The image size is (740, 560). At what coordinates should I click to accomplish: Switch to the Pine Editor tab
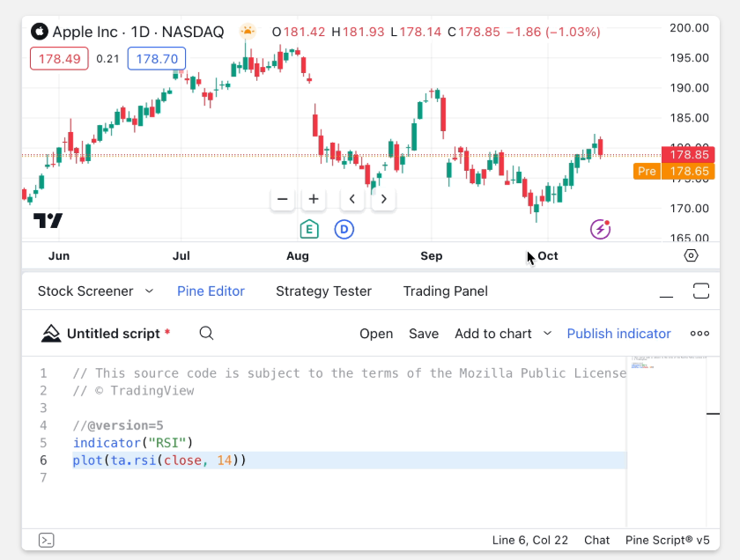pos(211,291)
